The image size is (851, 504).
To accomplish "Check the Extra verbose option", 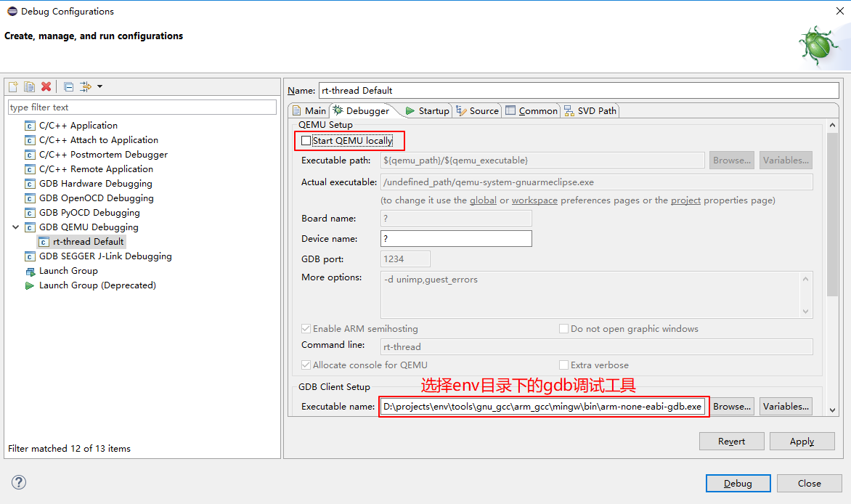I will [x=563, y=365].
